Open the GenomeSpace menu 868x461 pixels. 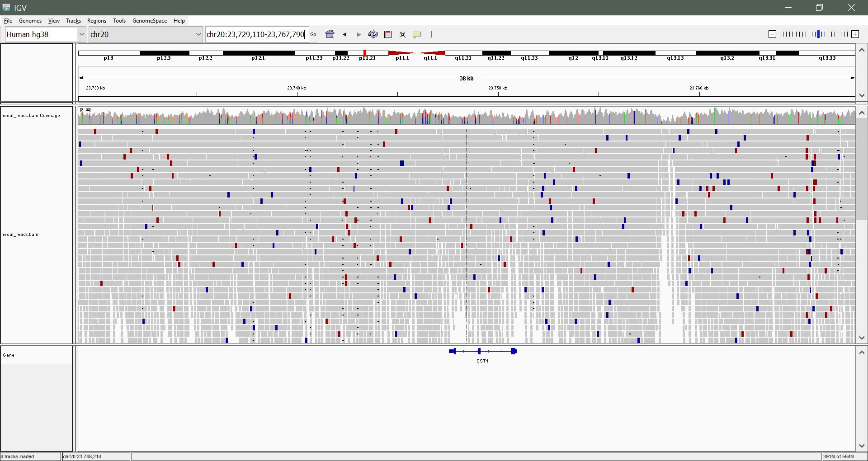[x=150, y=21]
